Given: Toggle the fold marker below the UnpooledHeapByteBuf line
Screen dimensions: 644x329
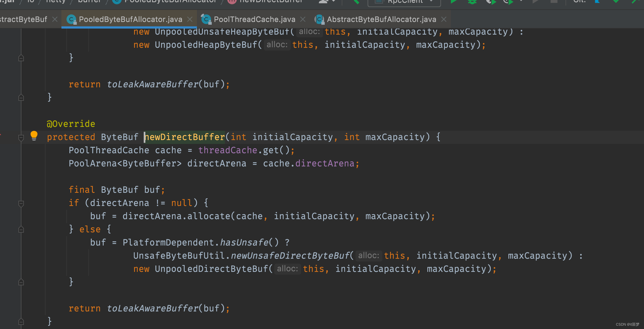Looking at the screenshot, I should pyautogui.click(x=21, y=58).
